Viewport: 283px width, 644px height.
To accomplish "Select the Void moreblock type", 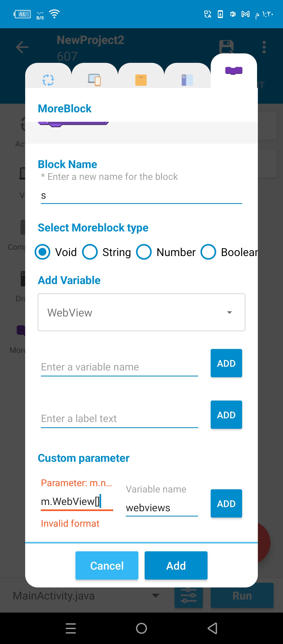I will pos(56,252).
